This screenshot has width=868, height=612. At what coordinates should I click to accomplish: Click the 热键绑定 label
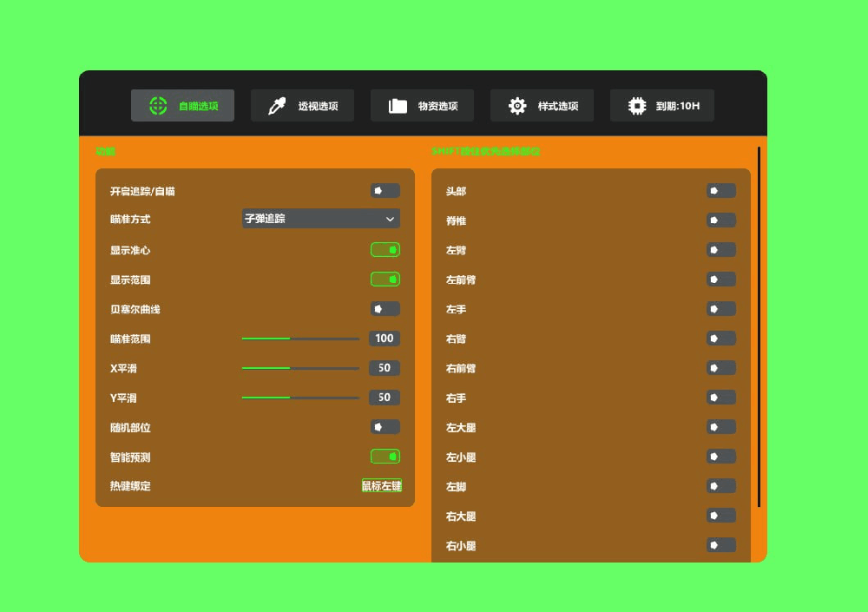pos(130,486)
